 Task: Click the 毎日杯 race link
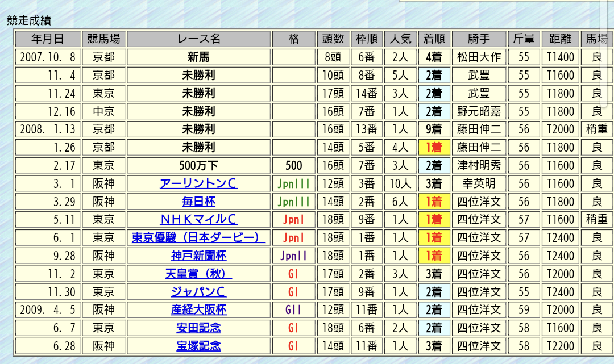click(x=198, y=202)
